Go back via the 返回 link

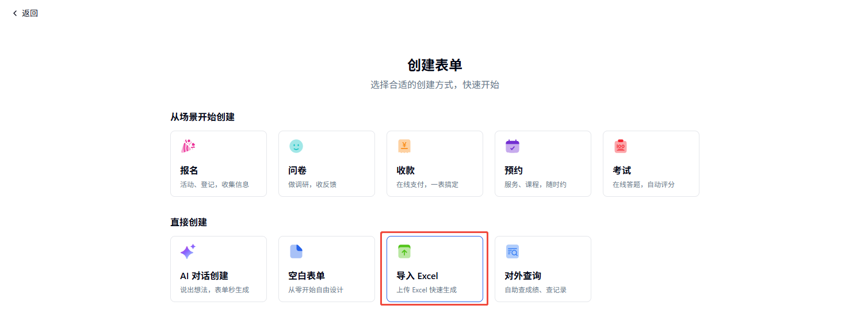click(x=30, y=13)
